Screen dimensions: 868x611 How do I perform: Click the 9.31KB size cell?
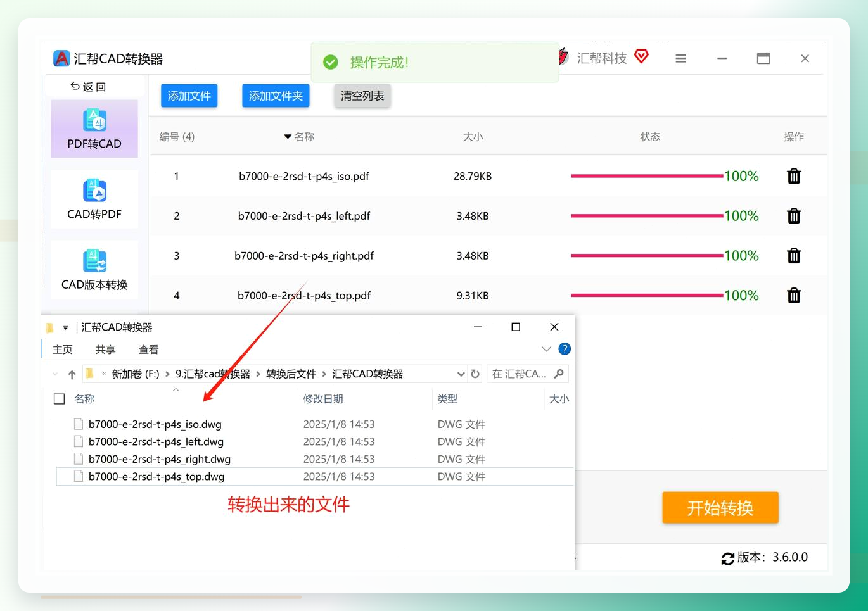(473, 296)
